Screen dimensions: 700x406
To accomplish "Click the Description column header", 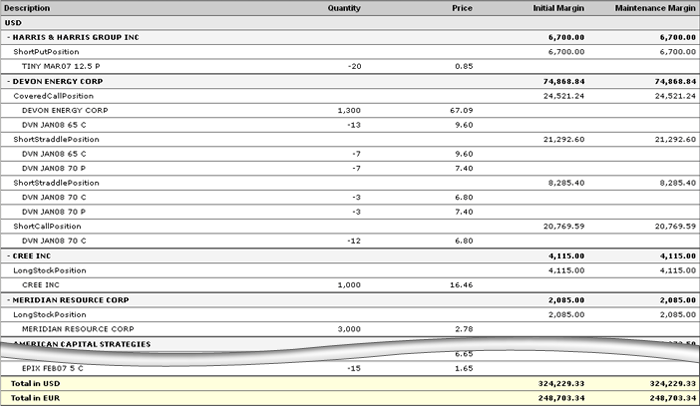I will (x=27, y=8).
